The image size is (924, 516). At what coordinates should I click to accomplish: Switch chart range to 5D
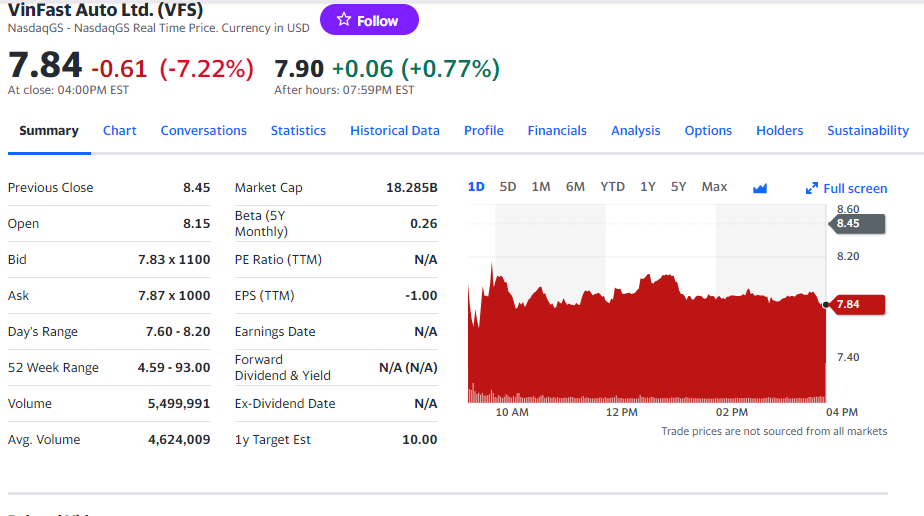(x=508, y=187)
